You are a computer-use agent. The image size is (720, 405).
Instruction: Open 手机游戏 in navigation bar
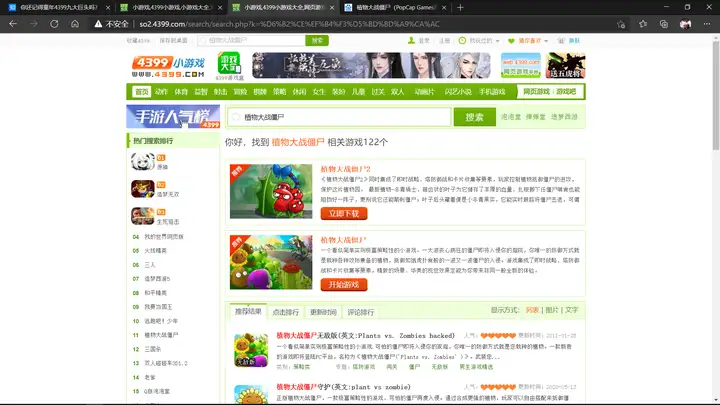coord(492,91)
